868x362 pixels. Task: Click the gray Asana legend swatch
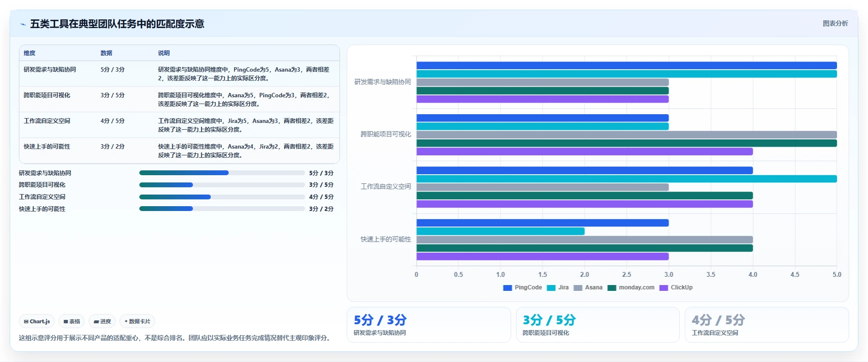pyautogui.click(x=577, y=287)
